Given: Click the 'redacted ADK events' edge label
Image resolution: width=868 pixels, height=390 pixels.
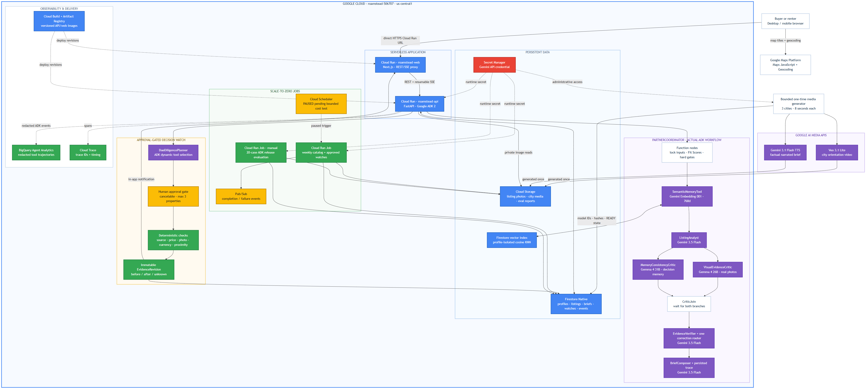Looking at the screenshot, I should coord(36,126).
